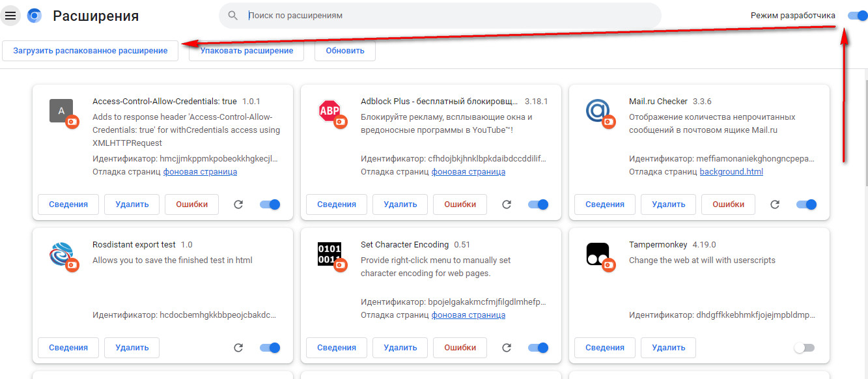Open Сведения for Adblock Plus
Viewport: 868px width, 379px height.
(x=337, y=204)
